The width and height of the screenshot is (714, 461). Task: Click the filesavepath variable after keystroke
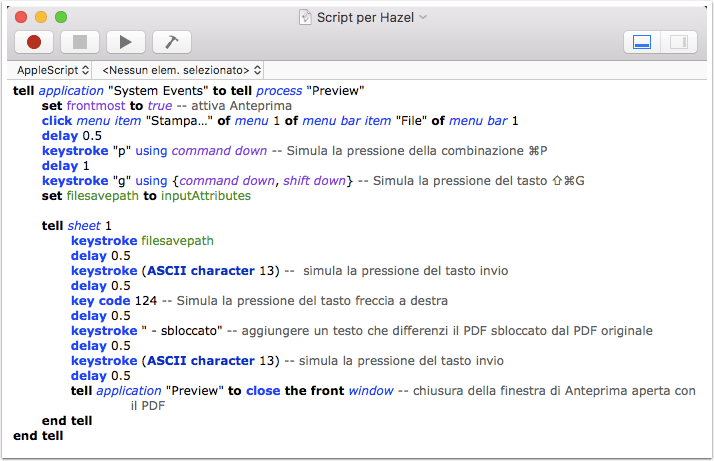177,241
